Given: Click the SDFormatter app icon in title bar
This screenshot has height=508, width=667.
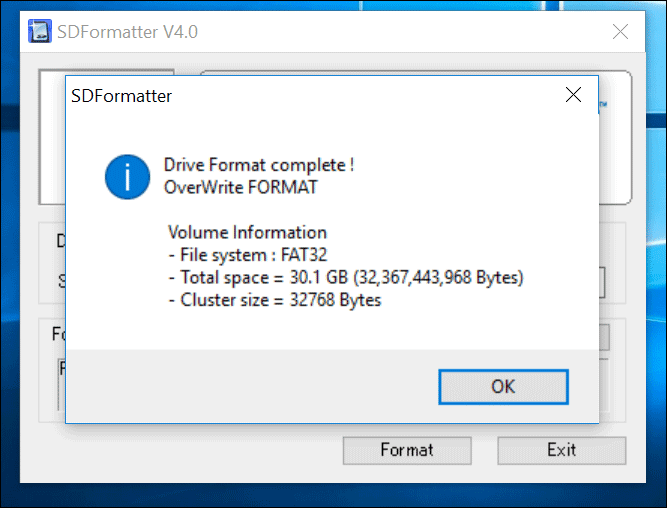Looking at the screenshot, I should coord(40,31).
